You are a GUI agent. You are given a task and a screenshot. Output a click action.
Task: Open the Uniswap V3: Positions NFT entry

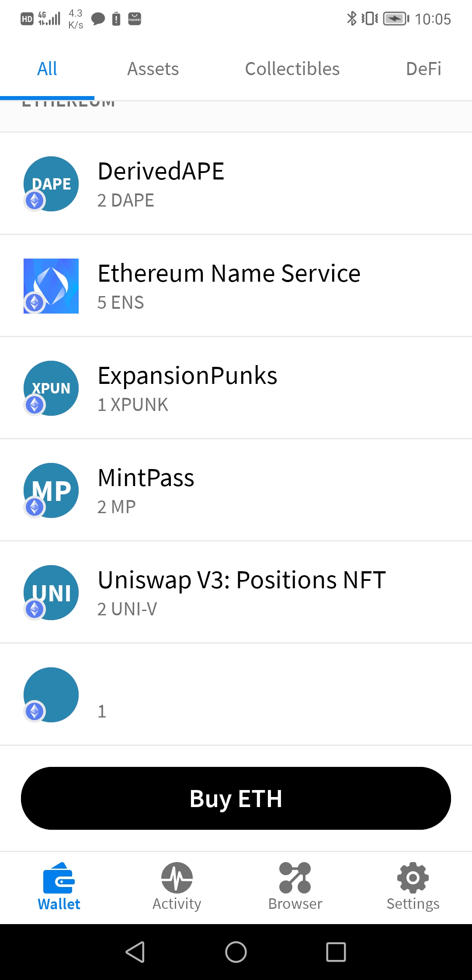[x=236, y=592]
